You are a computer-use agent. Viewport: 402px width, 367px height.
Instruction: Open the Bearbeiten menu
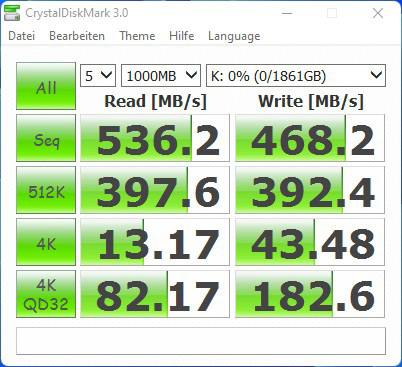pos(77,36)
